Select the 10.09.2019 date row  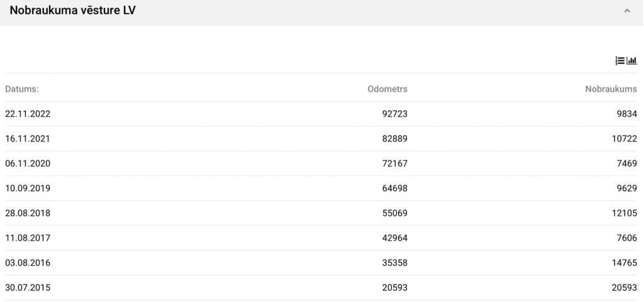coord(28,189)
